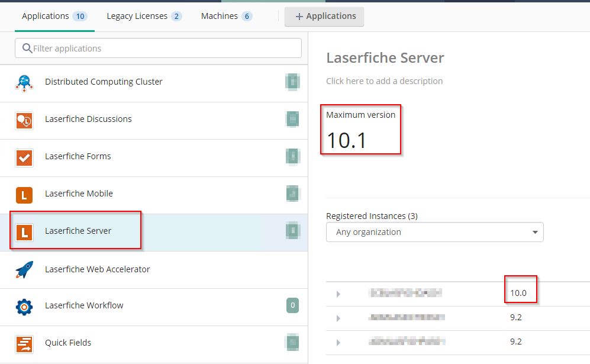
Task: Click the Quick Fields app icon
Action: 24,344
